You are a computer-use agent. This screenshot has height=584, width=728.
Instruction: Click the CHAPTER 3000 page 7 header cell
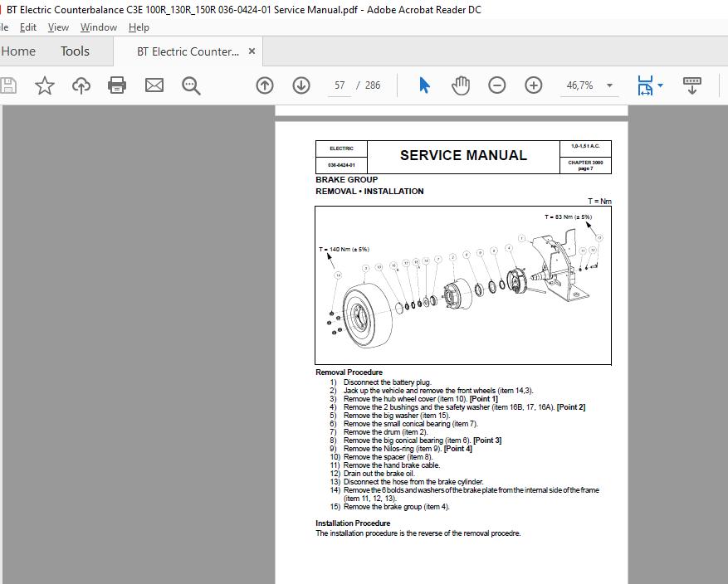click(585, 166)
